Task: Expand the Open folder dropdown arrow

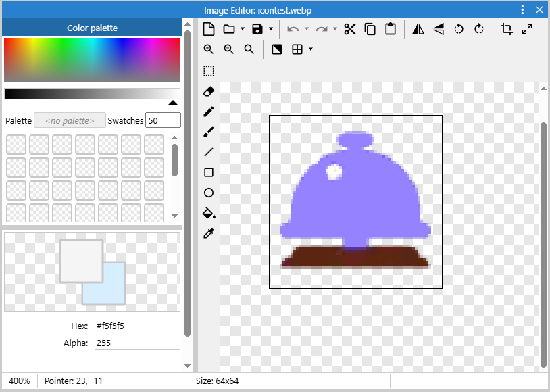Action: [243, 29]
